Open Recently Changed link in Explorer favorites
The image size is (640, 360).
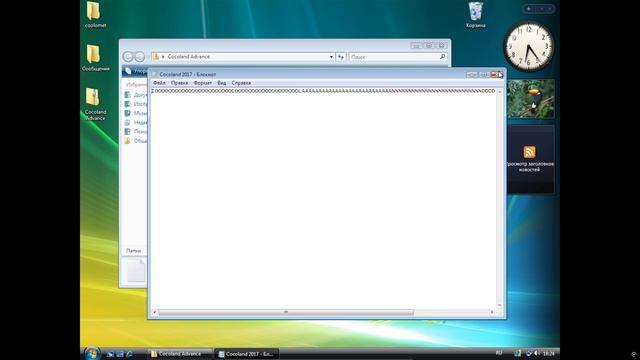136,122
